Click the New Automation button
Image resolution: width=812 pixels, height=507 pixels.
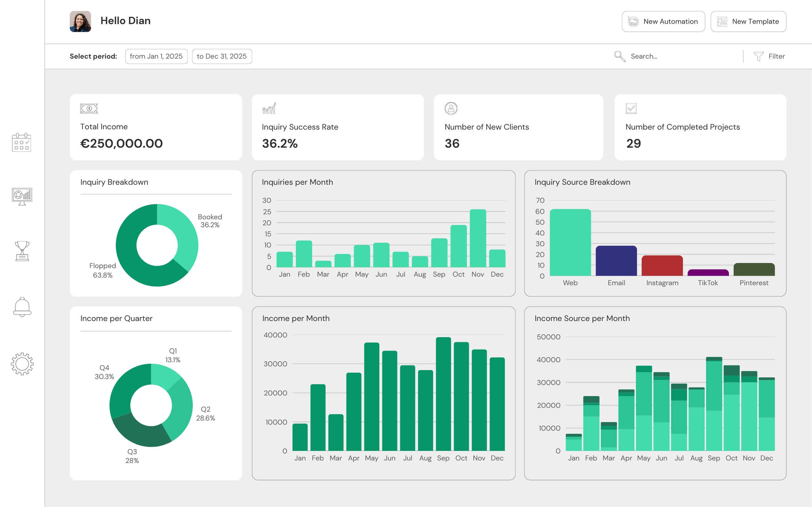(663, 22)
